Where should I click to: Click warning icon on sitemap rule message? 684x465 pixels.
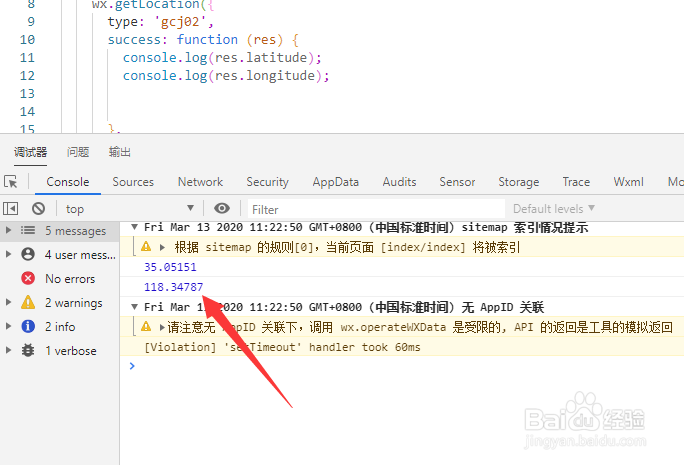(x=146, y=247)
